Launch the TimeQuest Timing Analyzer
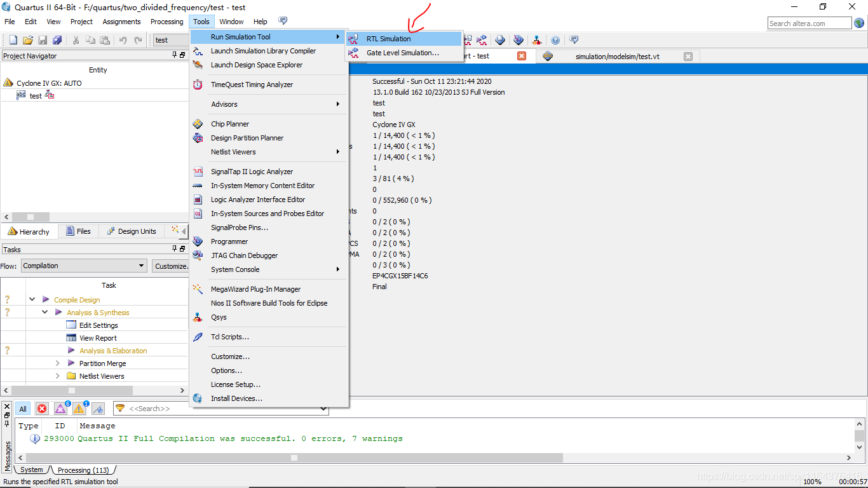The width and height of the screenshot is (868, 488). click(269, 85)
